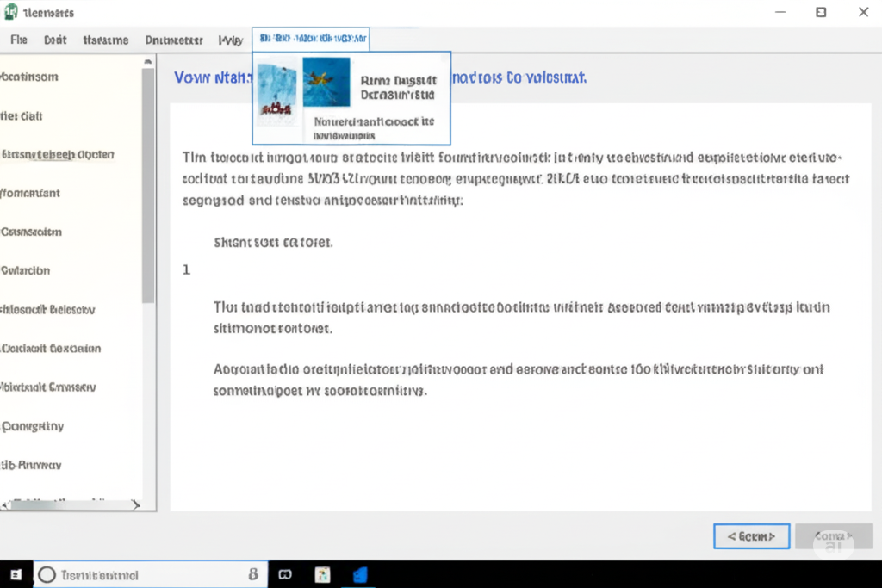882x588 pixels.
Task: Open the "Dnitneeter" menu
Action: [174, 40]
